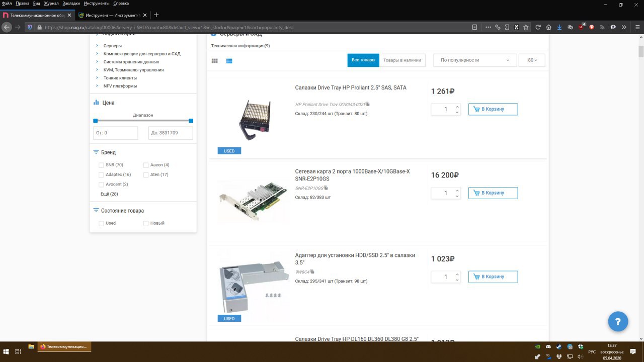Focus the price До: 3831709 field
Image resolution: width=644 pixels, height=362 pixels.
pos(171,133)
